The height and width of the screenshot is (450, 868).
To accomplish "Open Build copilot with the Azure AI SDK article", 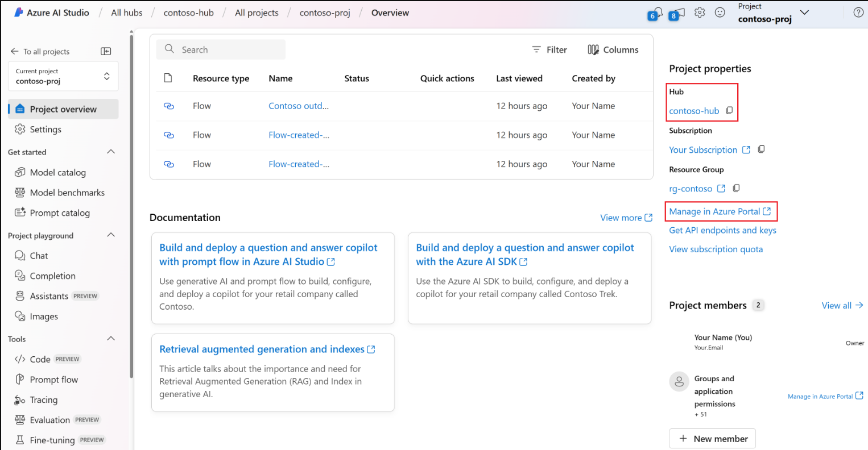I will (x=525, y=255).
